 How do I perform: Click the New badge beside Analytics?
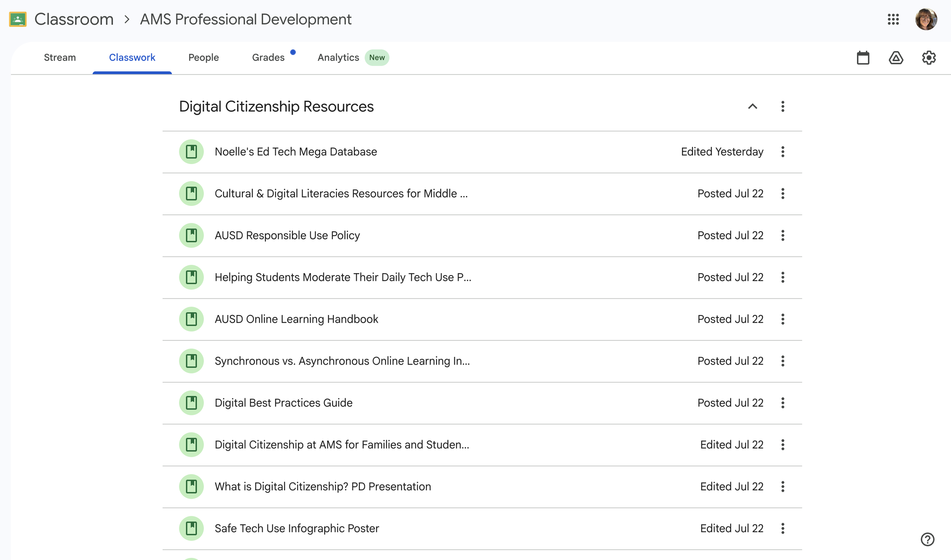377,57
